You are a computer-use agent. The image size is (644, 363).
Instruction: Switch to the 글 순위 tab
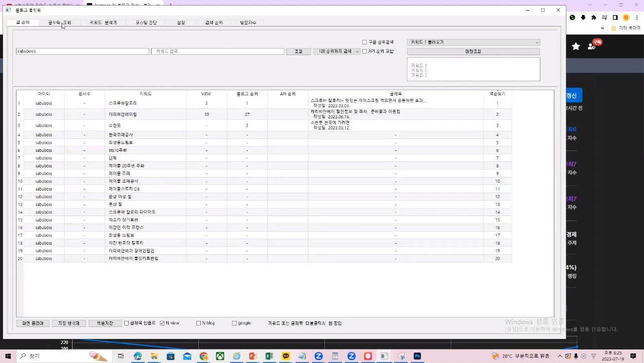click(x=23, y=23)
